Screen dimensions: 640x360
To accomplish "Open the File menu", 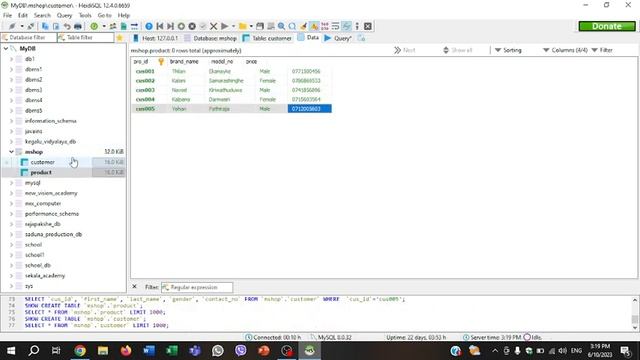I will pos(7,15).
